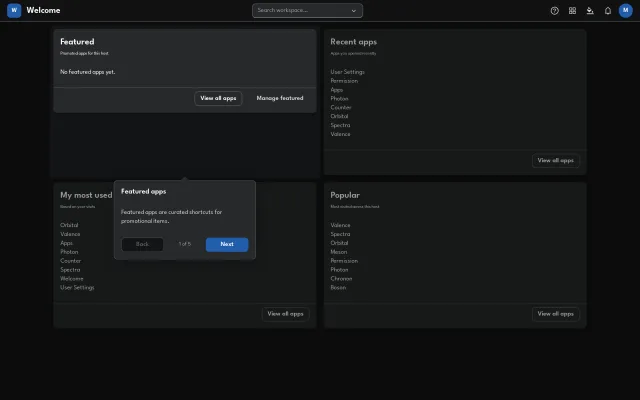640x400 pixels.
Task: Open Valence in My most used
Action: [70, 234]
